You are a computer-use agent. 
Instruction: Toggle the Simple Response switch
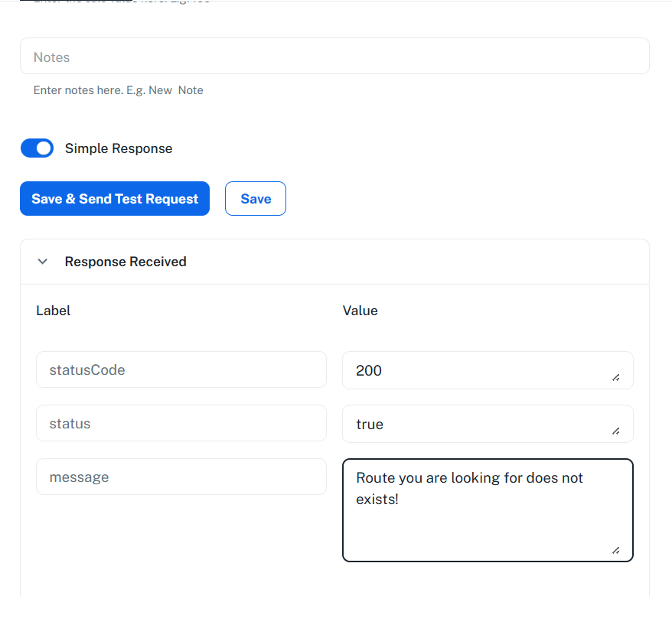pyautogui.click(x=37, y=148)
